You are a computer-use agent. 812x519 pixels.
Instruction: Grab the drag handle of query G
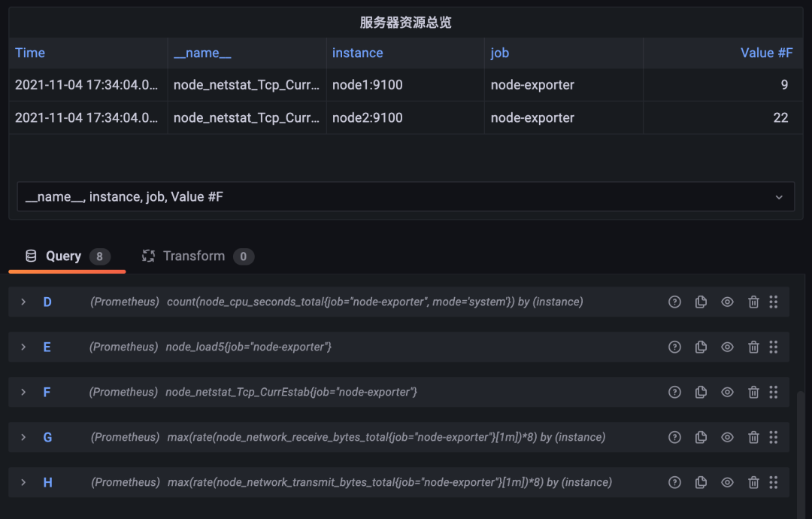click(773, 437)
